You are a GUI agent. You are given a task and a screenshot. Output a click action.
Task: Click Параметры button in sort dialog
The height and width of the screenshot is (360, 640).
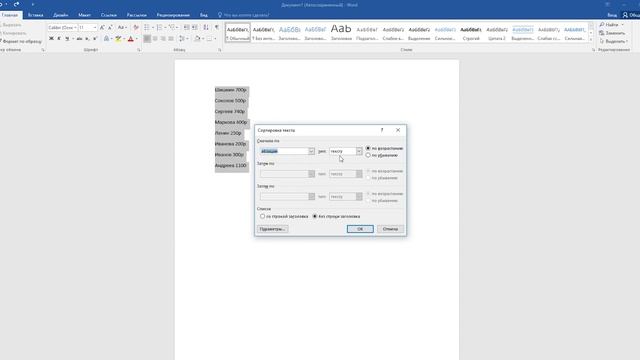(x=272, y=229)
